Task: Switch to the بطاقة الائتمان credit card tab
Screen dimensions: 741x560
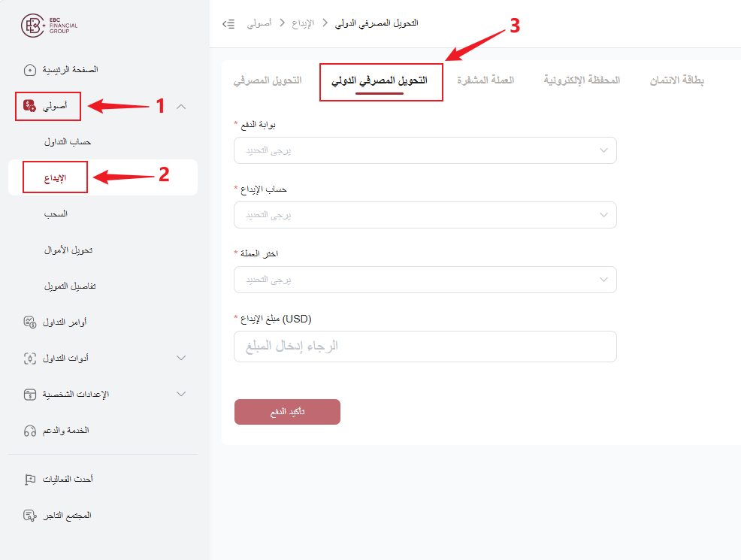Action: coord(676,80)
